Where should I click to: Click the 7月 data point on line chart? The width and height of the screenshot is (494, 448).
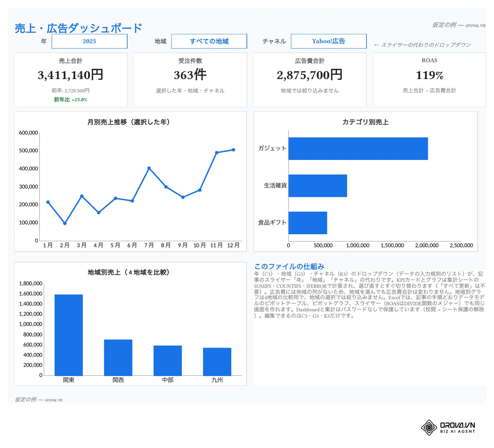point(149,168)
